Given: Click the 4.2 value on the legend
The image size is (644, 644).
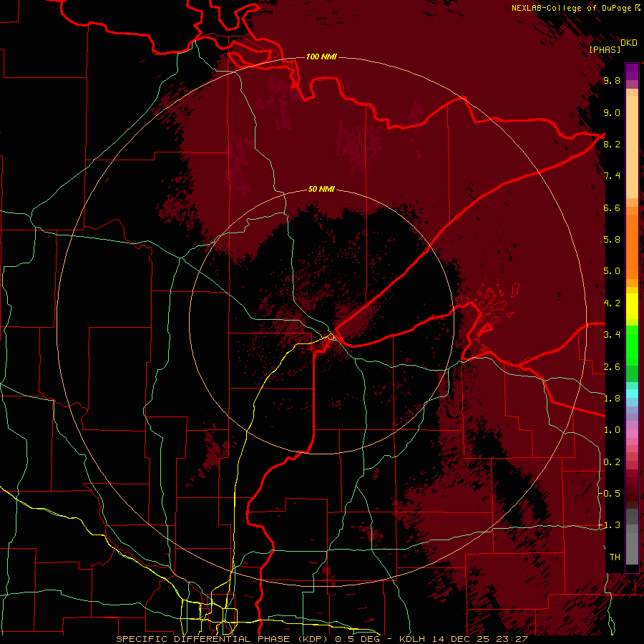Looking at the screenshot, I should click(612, 303).
